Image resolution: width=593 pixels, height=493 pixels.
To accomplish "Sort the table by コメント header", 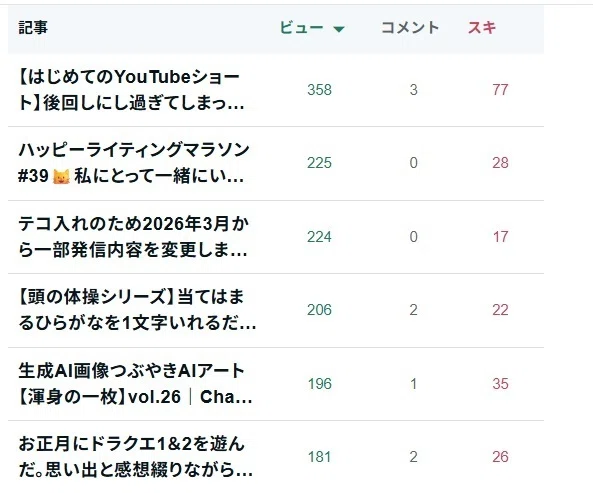I will 410,28.
